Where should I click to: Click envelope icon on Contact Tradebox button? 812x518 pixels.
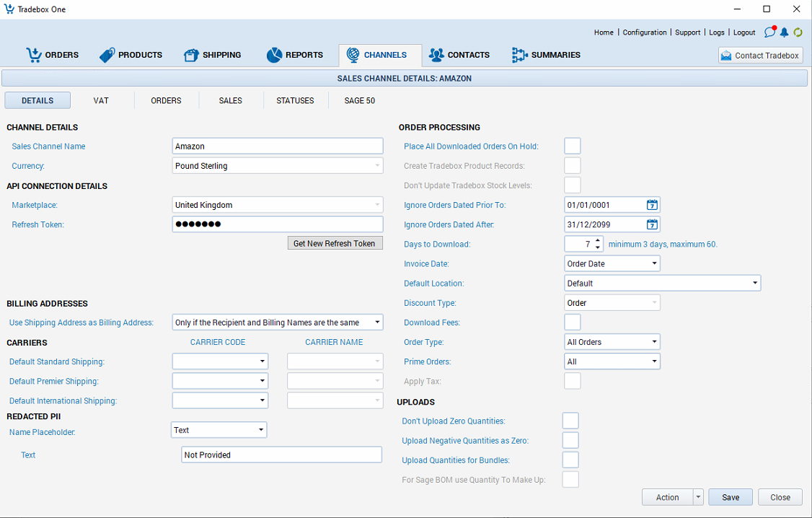click(x=726, y=56)
